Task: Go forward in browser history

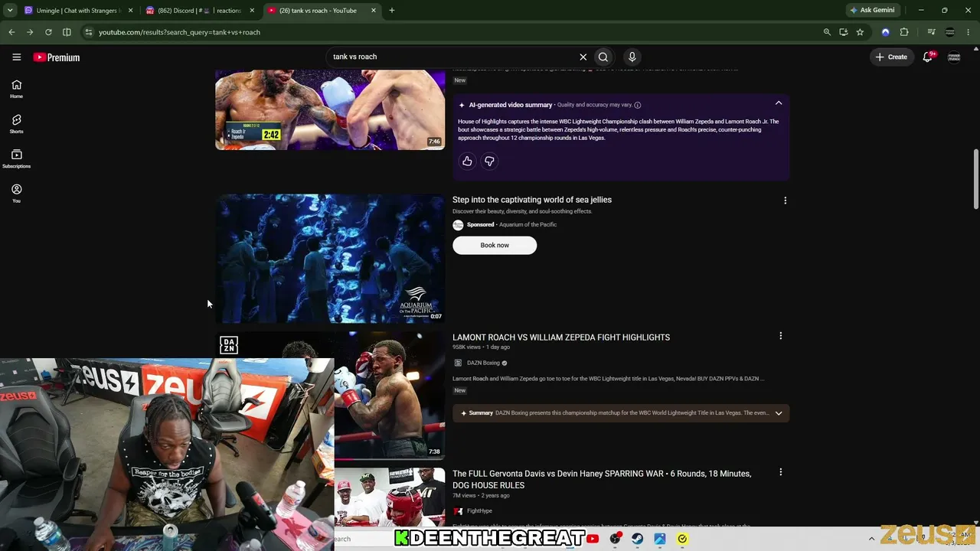Action: [x=30, y=32]
